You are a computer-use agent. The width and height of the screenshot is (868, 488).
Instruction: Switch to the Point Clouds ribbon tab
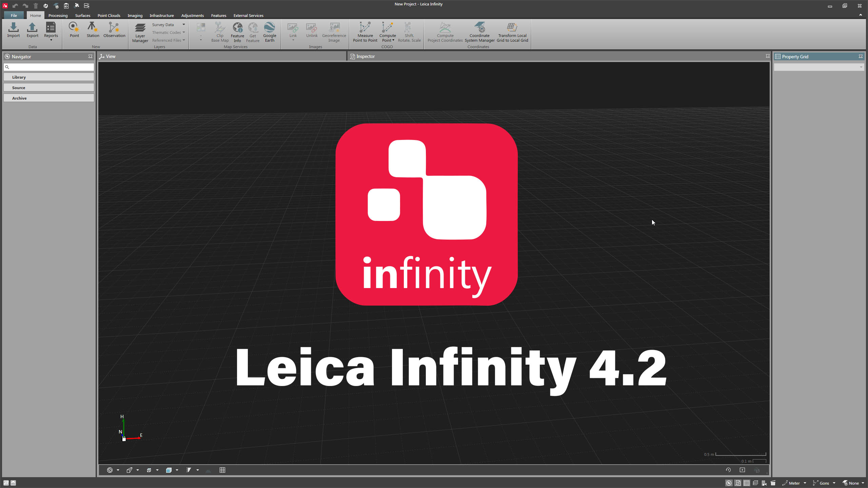(109, 16)
